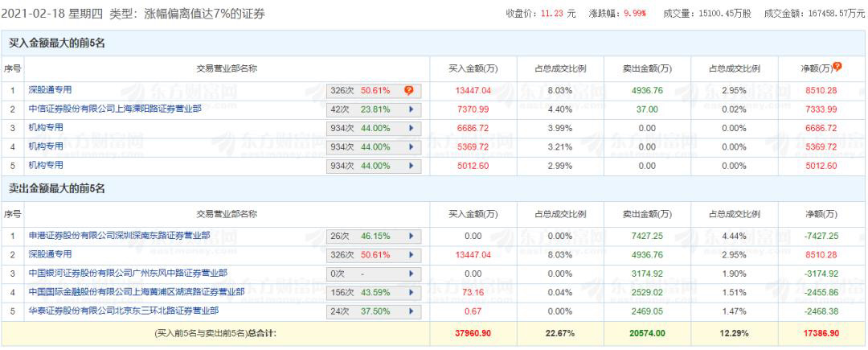Expand arrow in 机构专用 row with 5369.72
Image resolution: width=868 pixels, height=350 pixels.
point(411,146)
